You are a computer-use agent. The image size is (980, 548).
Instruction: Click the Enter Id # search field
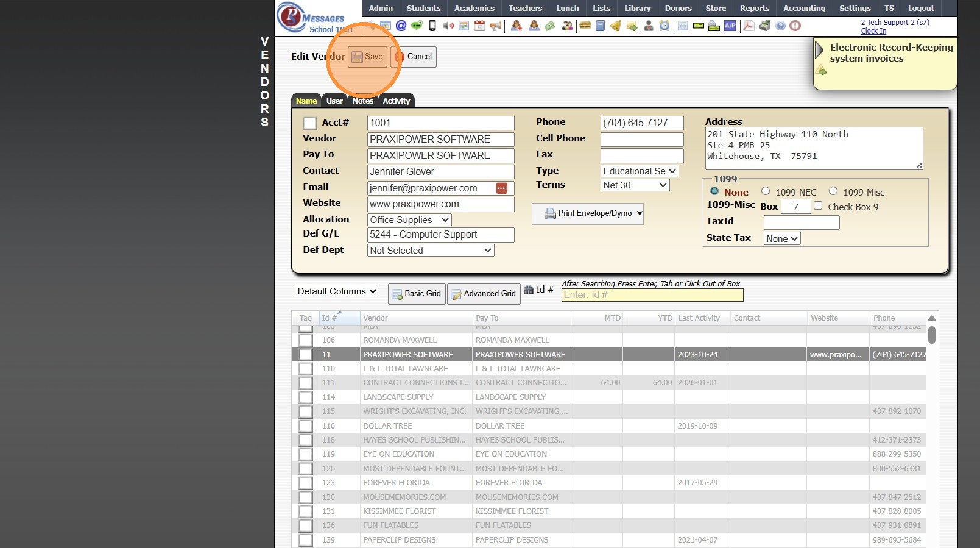click(652, 295)
